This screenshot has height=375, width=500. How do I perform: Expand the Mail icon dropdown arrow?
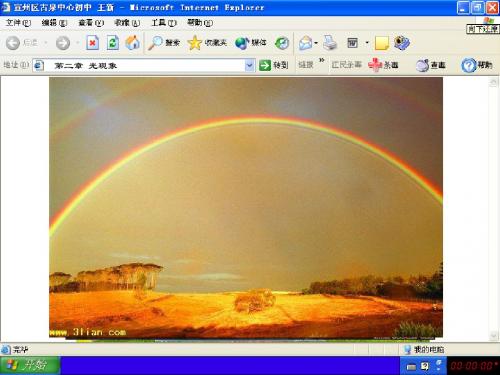pos(316,43)
